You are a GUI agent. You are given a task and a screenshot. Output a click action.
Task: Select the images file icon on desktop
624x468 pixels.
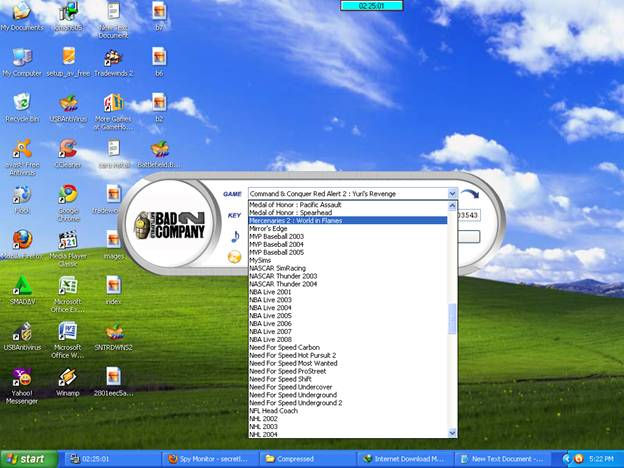pos(113,245)
